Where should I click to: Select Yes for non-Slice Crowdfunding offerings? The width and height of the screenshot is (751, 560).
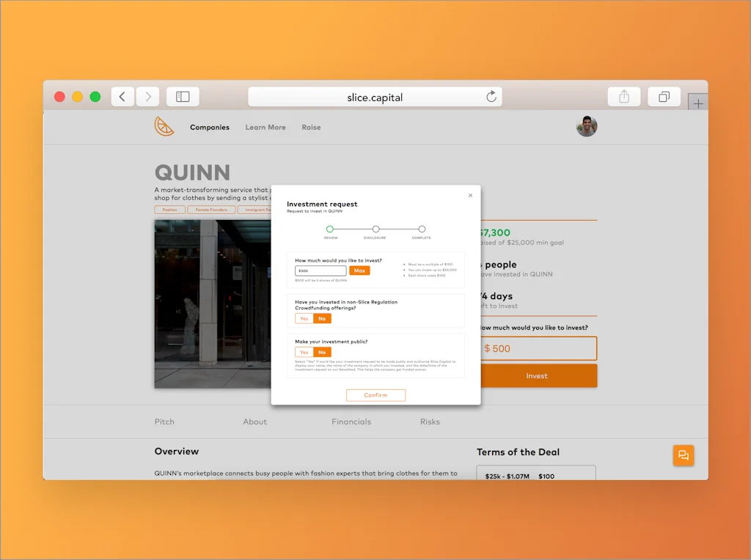(304, 318)
